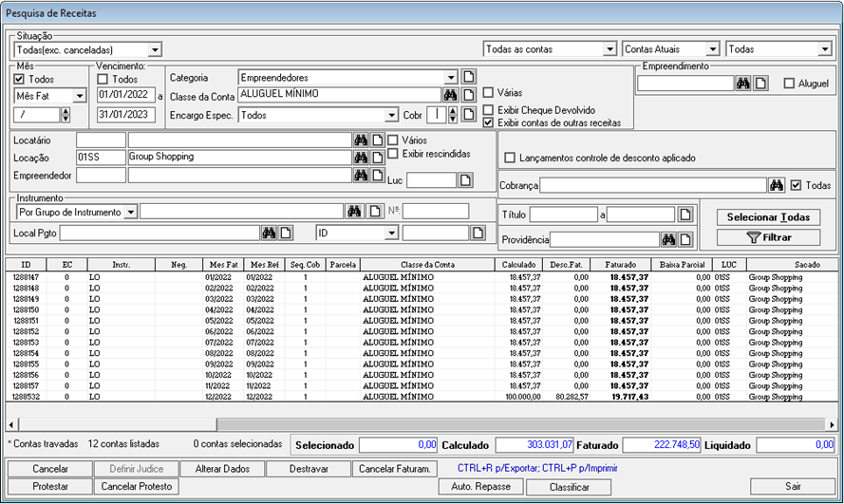The width and height of the screenshot is (844, 504).
Task: Open the Classe da Conta binoculars search
Action: point(451,95)
